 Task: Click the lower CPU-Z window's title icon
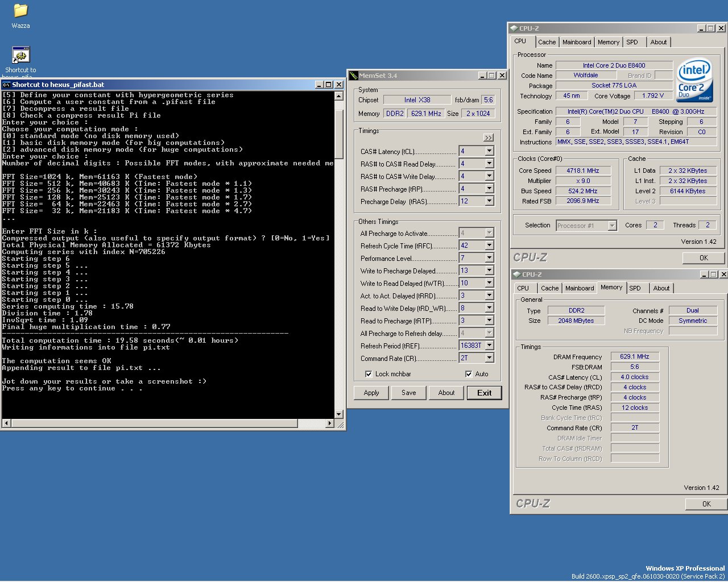516,274
